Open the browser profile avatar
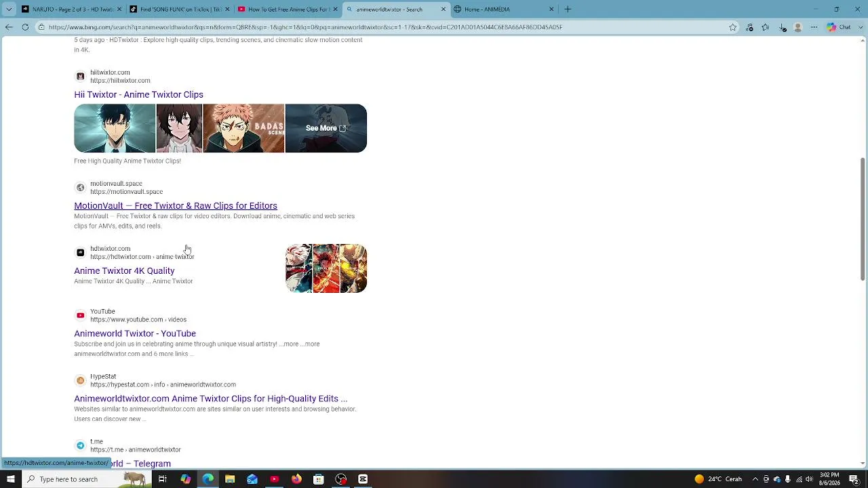This screenshot has width=868, height=488. click(798, 27)
